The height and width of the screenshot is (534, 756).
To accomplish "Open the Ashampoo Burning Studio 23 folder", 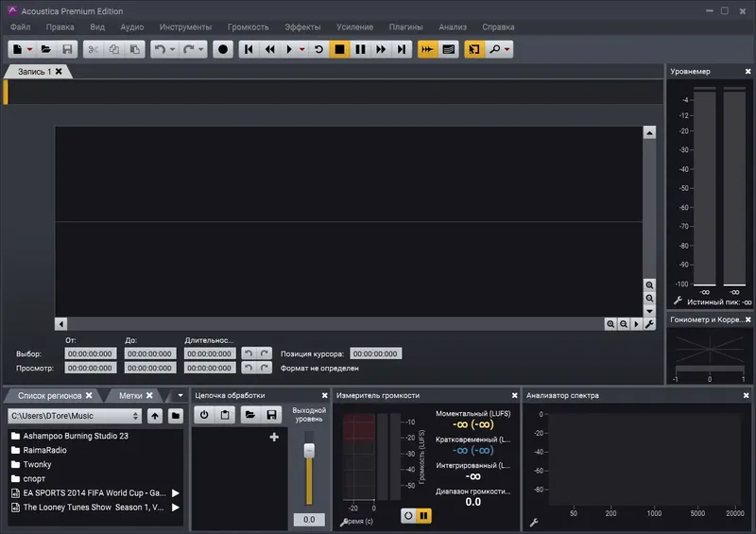I will point(70,436).
